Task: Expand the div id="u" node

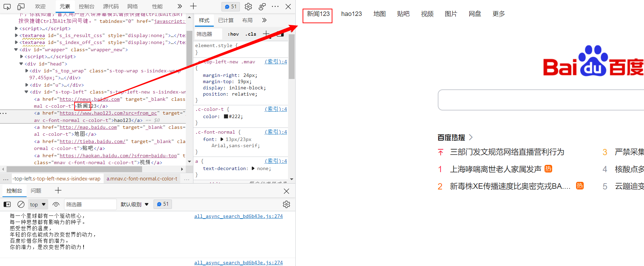Action: click(27, 85)
